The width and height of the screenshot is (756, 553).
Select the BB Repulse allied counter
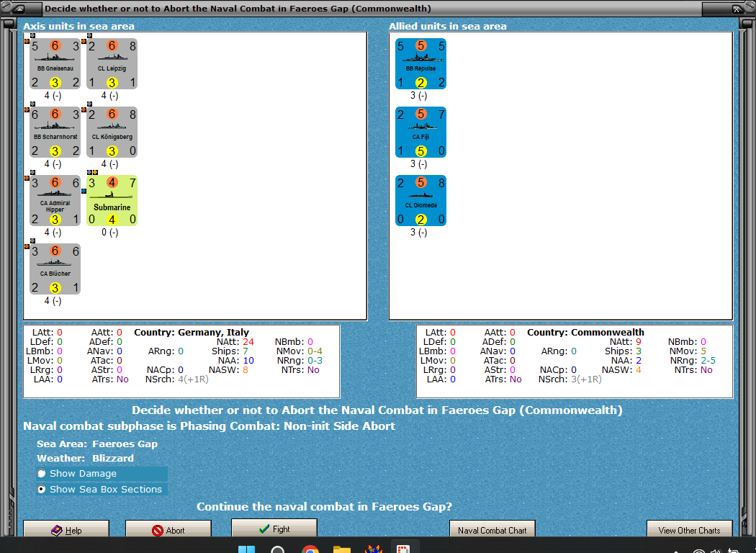pos(421,63)
